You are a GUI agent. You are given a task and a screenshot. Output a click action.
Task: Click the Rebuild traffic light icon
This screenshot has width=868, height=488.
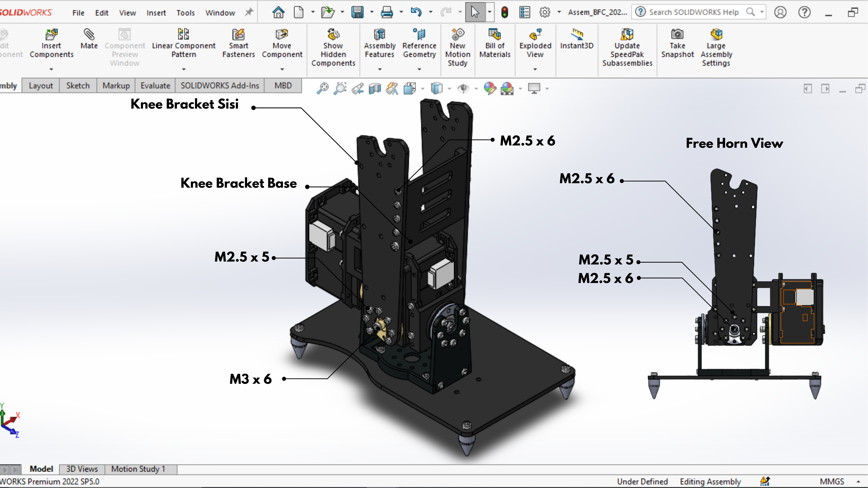[x=504, y=12]
